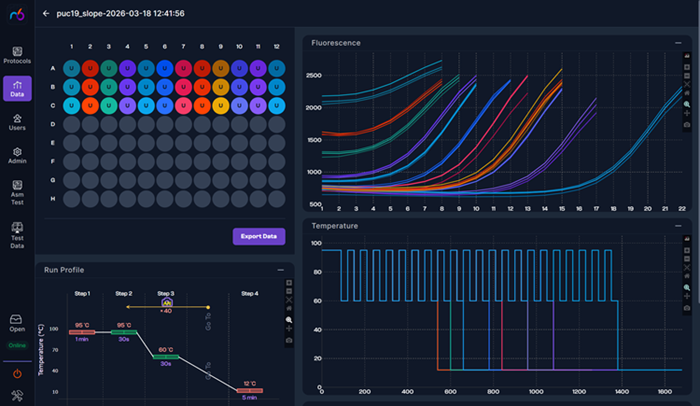
Task: Click the app logo at top left
Action: pyautogui.click(x=17, y=15)
